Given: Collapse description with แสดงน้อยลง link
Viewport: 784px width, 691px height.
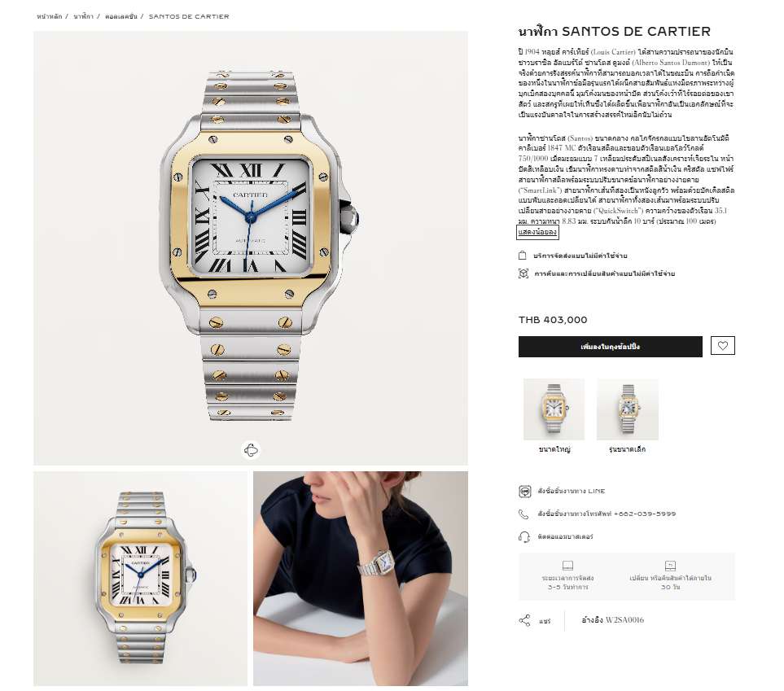Looking at the screenshot, I should pyautogui.click(x=537, y=232).
